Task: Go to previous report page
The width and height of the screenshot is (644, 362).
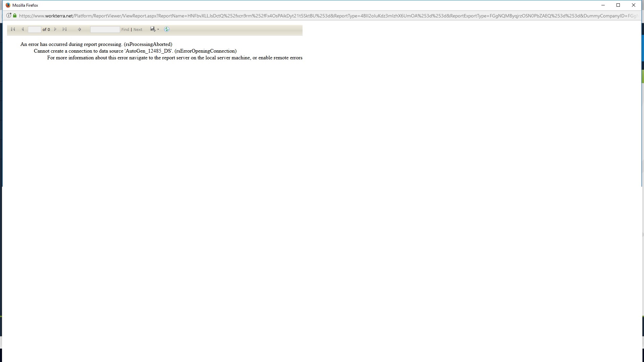Action: tap(22, 29)
